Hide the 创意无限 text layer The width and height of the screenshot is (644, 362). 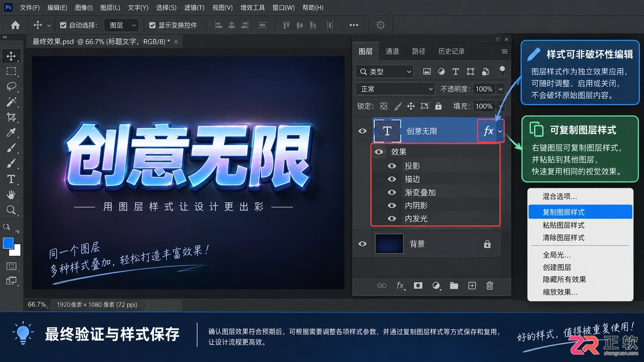(362, 131)
